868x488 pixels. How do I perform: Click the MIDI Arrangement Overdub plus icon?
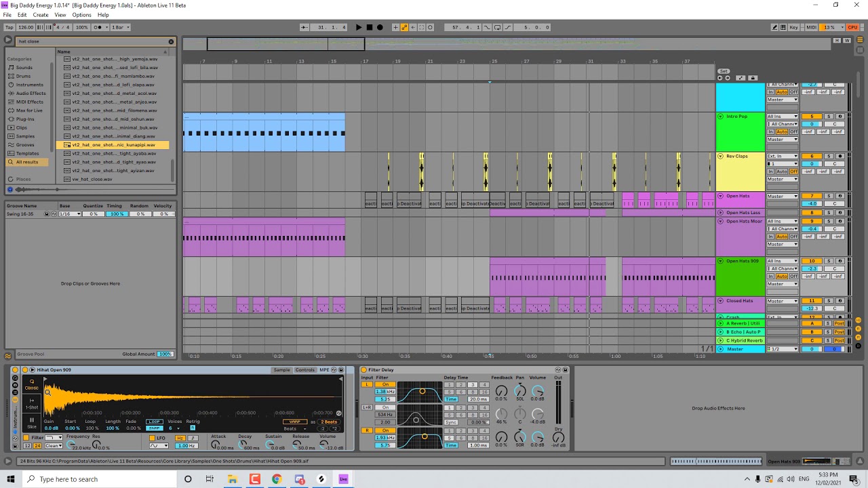click(396, 27)
